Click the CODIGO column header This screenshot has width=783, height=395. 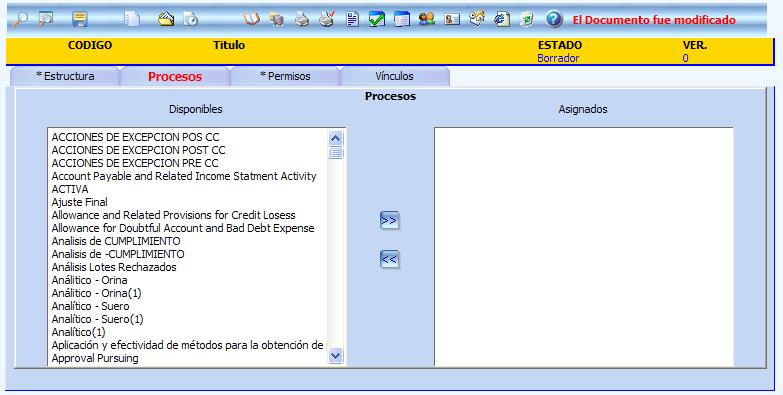(90, 45)
